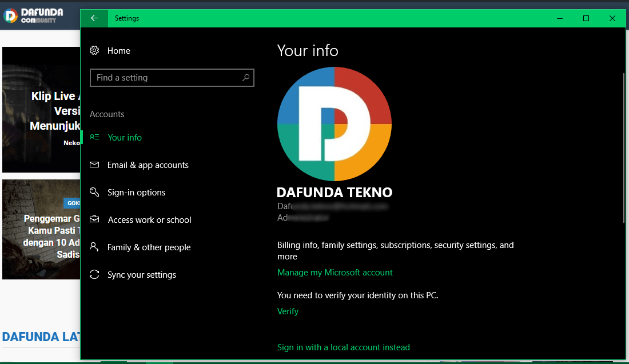Viewport: 629px width, 364px height.
Task: Choose Sign in with a local account instead
Action: click(x=343, y=347)
